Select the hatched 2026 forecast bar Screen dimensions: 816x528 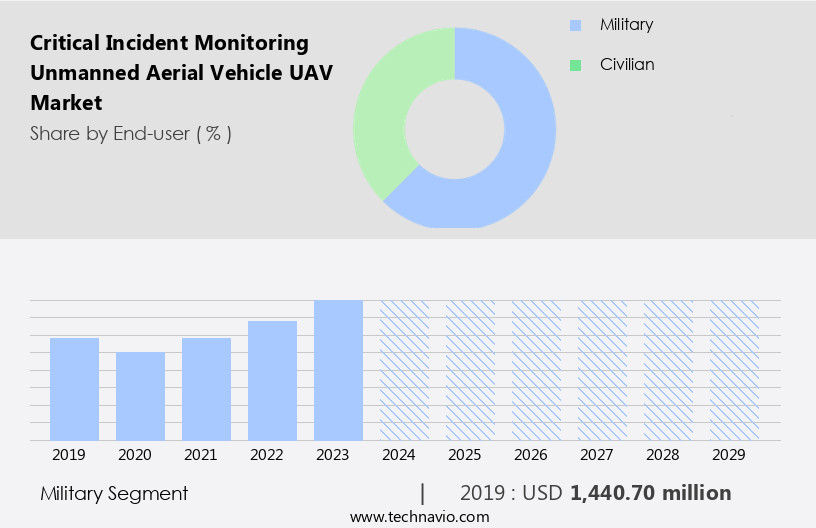click(536, 370)
